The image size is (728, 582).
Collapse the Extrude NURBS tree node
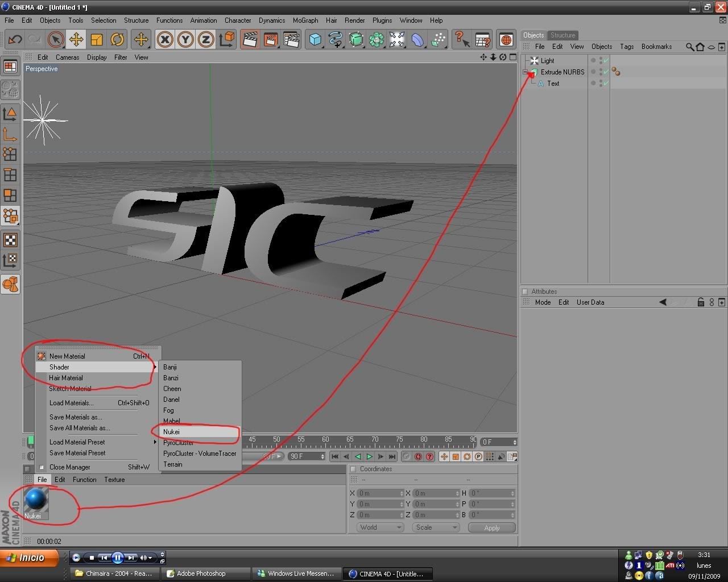coord(526,72)
